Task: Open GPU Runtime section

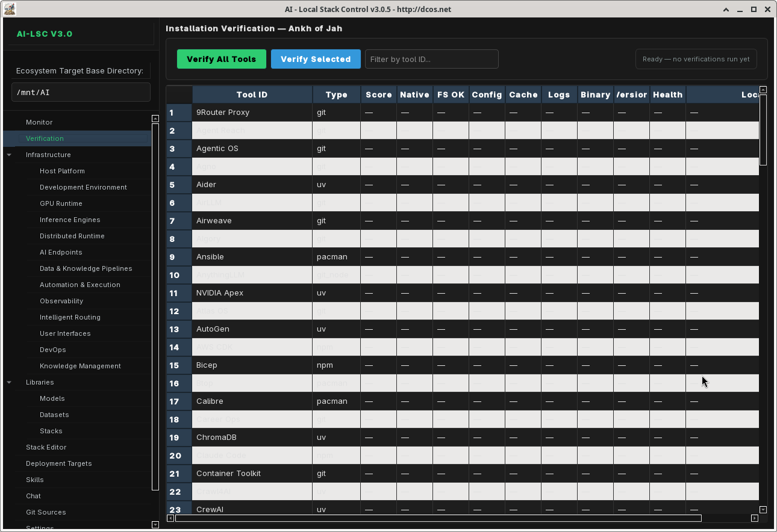Action: pyautogui.click(x=61, y=203)
